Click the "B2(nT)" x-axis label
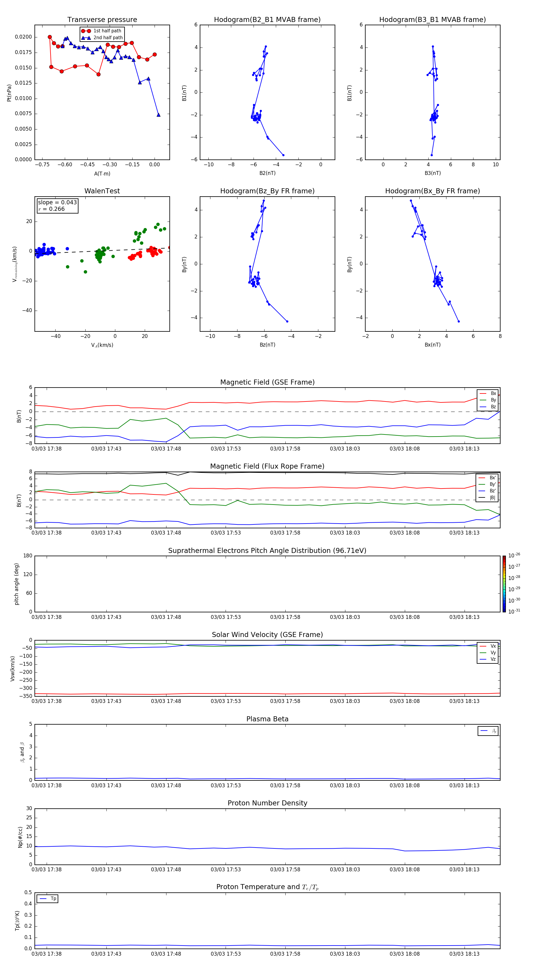 (267, 173)
